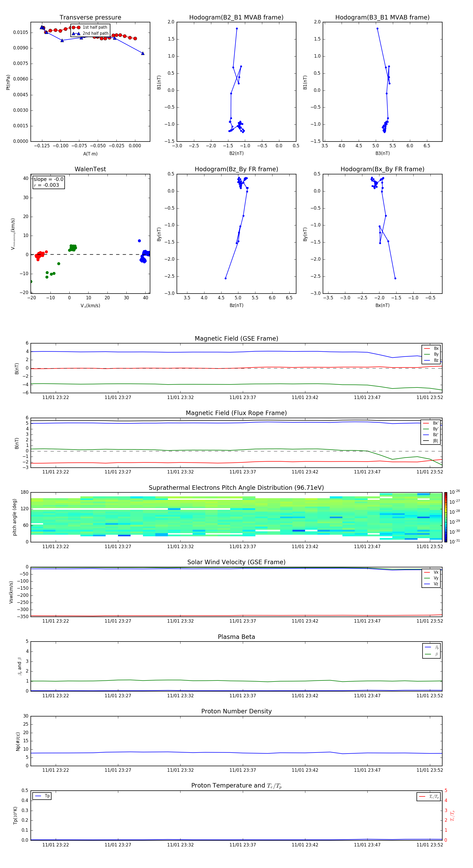The width and height of the screenshot is (473, 868).
Task: Click the 'Vy' legend entry in velocity panel
Action: [x=431, y=578]
